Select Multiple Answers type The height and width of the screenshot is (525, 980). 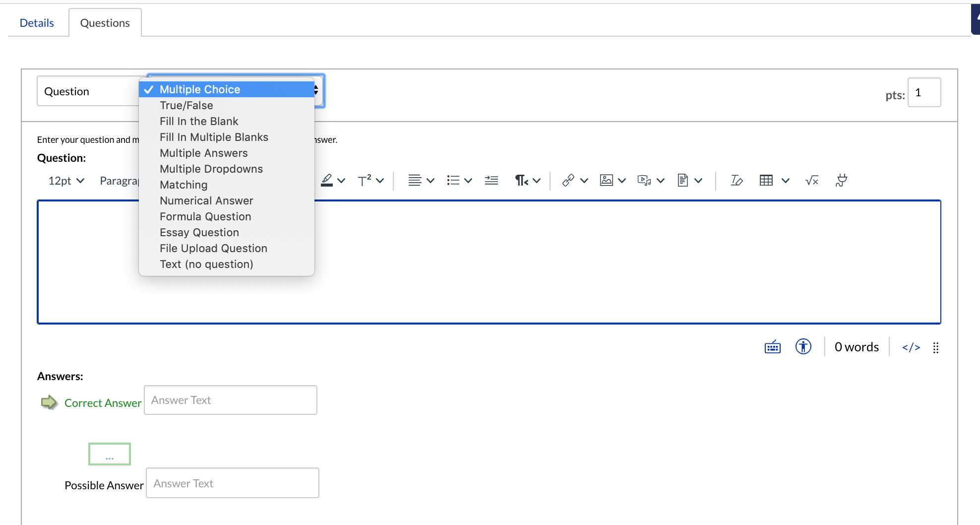(227, 153)
